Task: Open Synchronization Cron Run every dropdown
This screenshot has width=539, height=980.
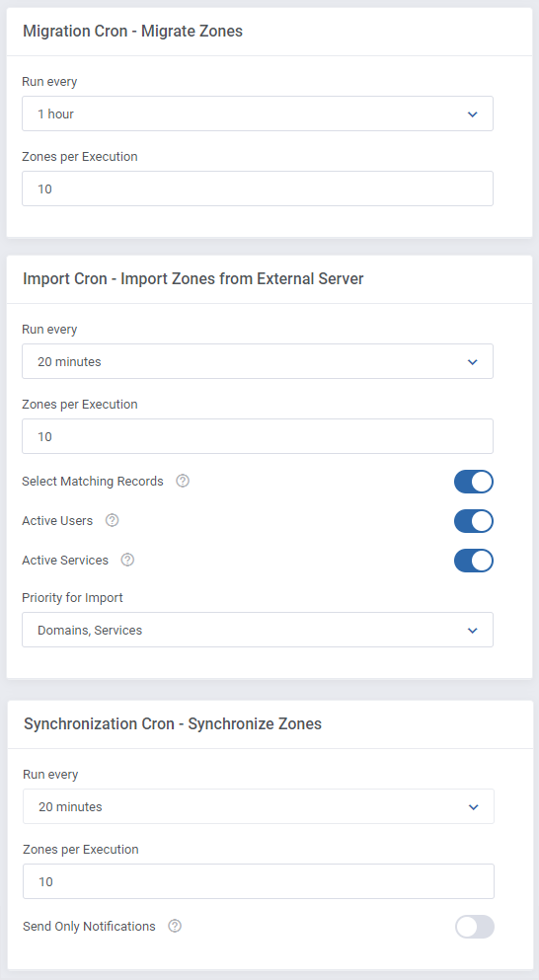Action: 259,806
